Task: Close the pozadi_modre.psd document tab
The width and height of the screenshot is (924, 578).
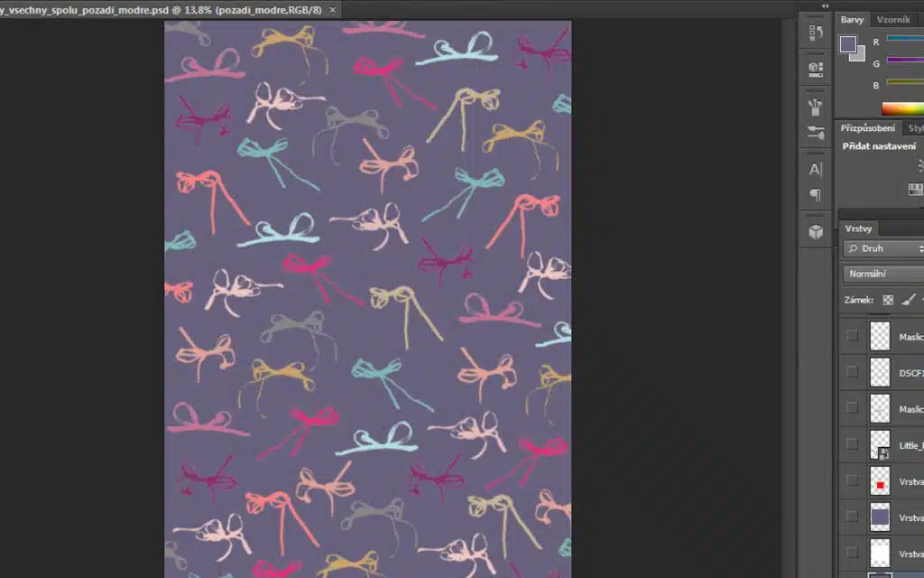Action: pyautogui.click(x=332, y=10)
